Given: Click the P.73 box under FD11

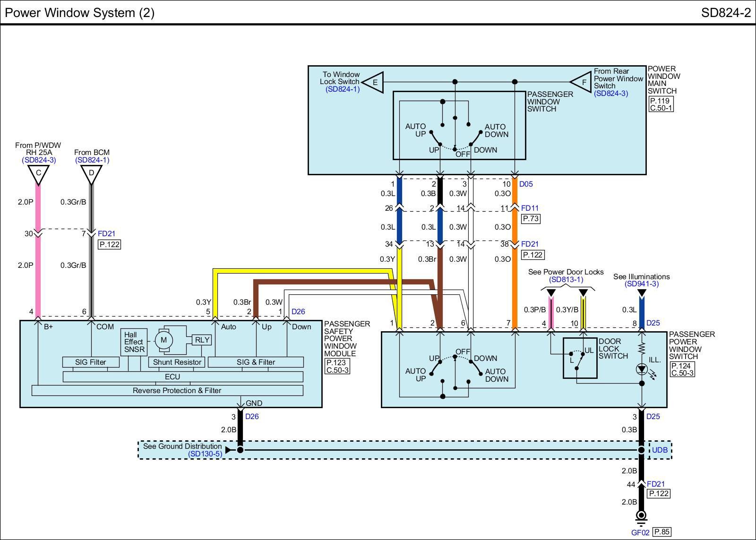Looking at the screenshot, I should (x=531, y=219).
